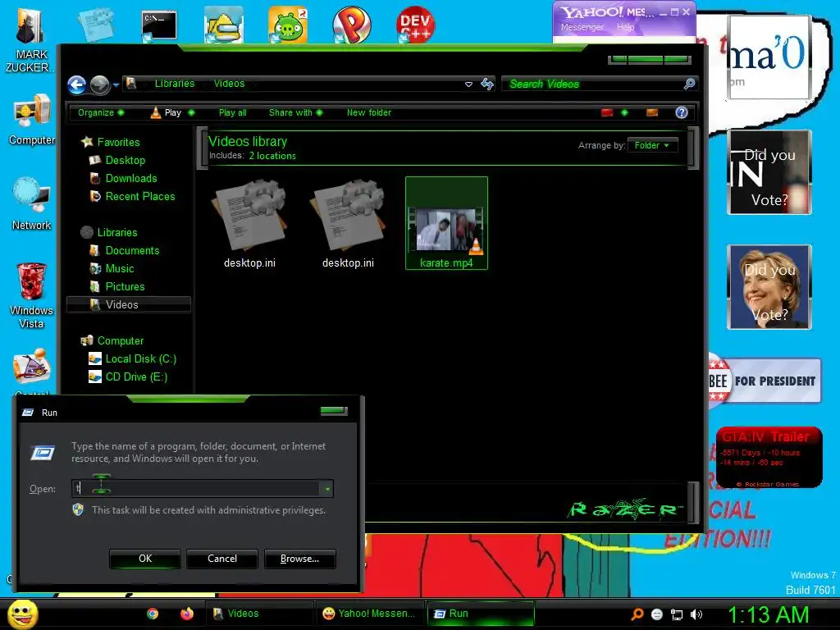
Task: Click Browse... in Run dialog
Action: tap(300, 559)
